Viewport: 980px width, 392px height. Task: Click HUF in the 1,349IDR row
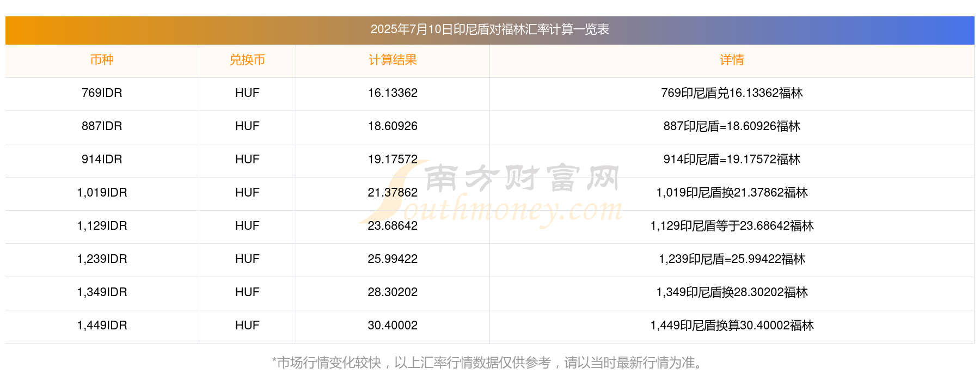[247, 292]
